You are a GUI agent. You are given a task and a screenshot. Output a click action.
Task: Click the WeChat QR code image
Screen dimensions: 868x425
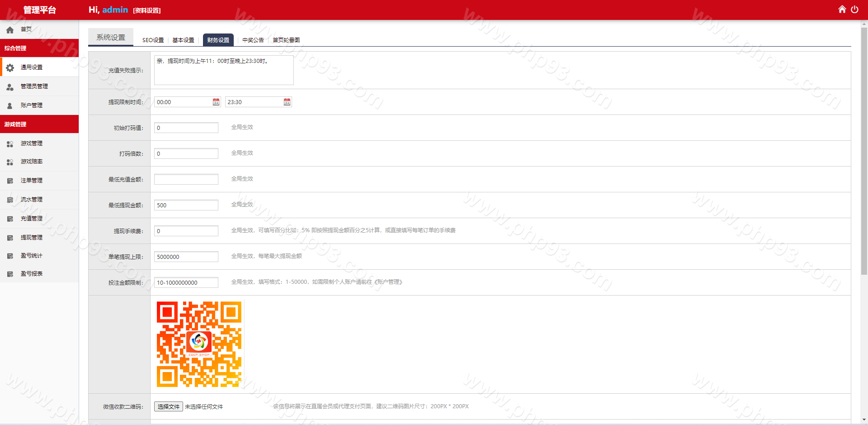pos(199,344)
